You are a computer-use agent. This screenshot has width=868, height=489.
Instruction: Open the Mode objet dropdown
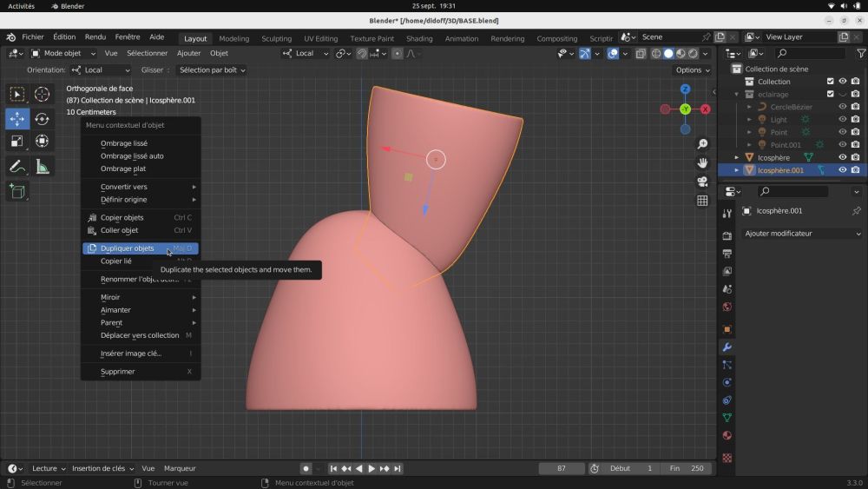tap(62, 53)
